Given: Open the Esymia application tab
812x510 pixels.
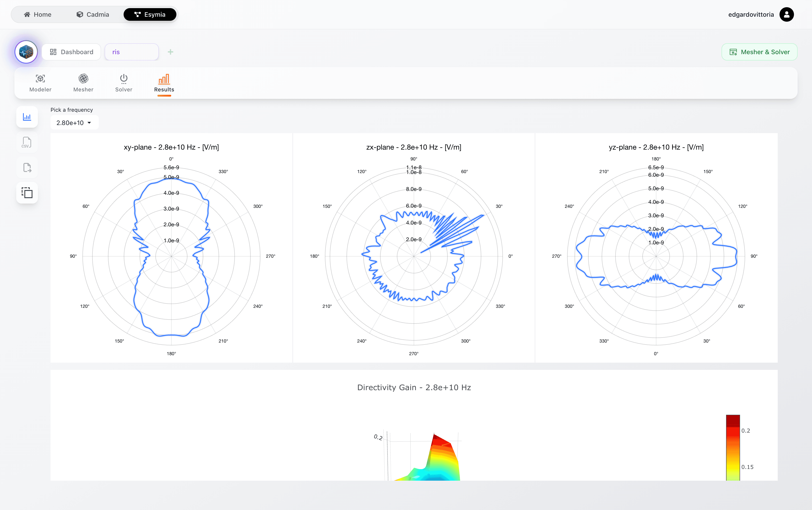Looking at the screenshot, I should [x=150, y=14].
